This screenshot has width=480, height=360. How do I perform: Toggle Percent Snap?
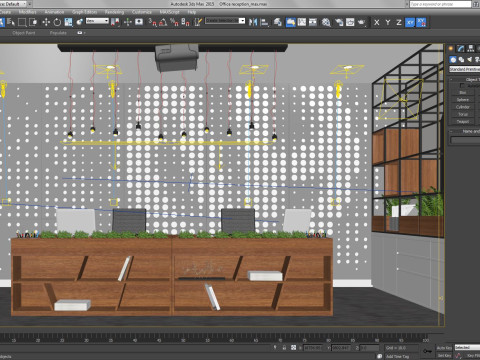pos(174,22)
